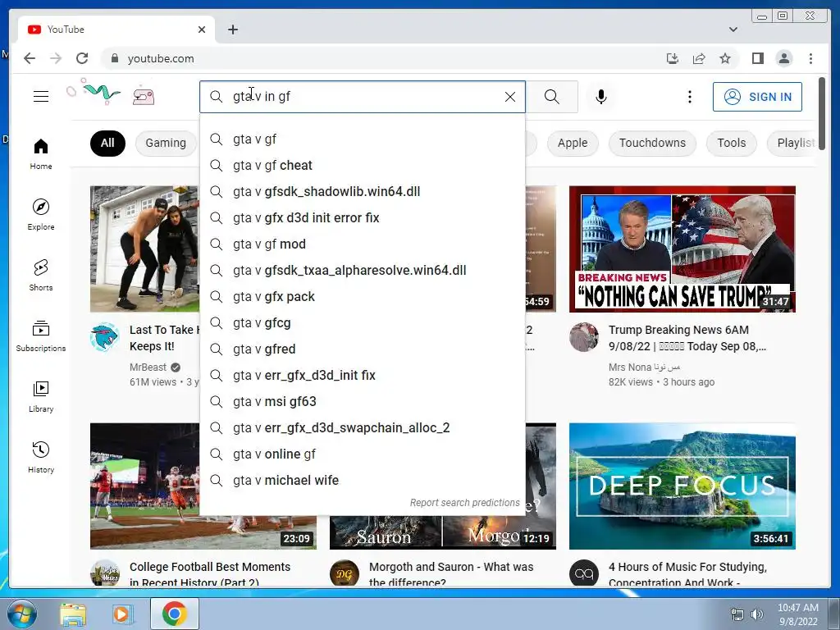The image size is (840, 630).
Task: Choose suggestion 'gta v gfred'
Action: [362, 349]
